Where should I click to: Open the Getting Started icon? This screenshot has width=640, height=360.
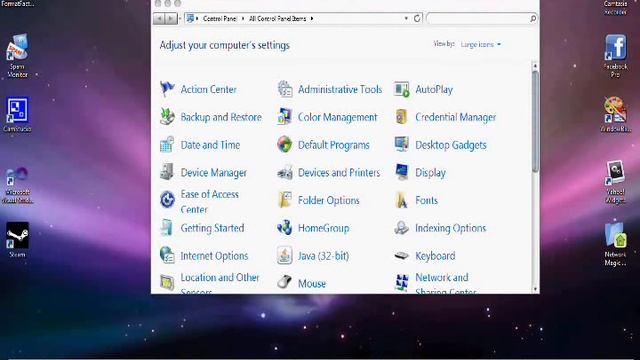167,228
